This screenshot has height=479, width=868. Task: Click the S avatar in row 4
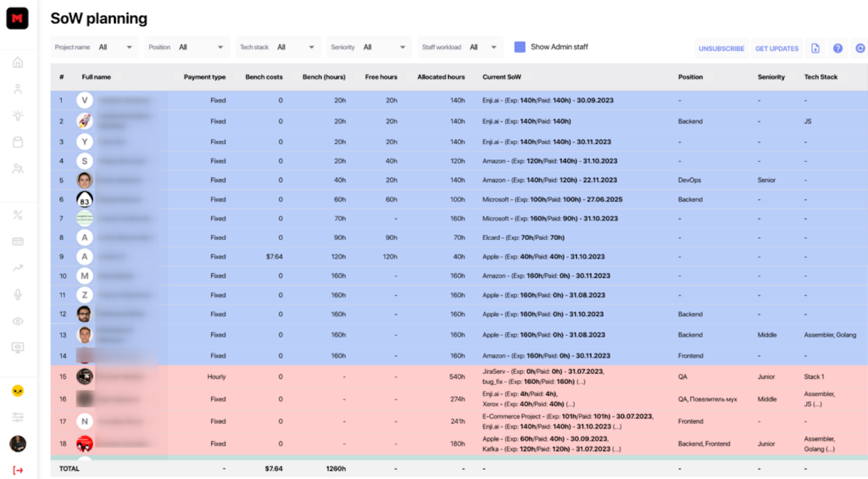coord(85,161)
